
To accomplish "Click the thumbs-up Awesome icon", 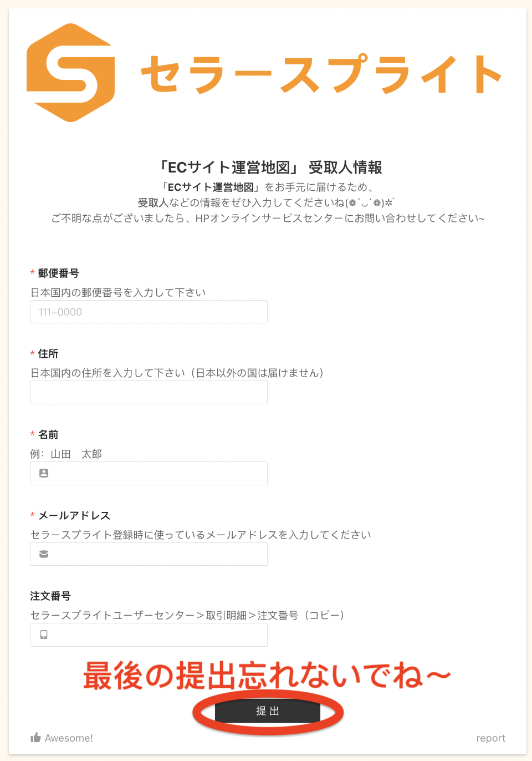I will pyautogui.click(x=36, y=737).
